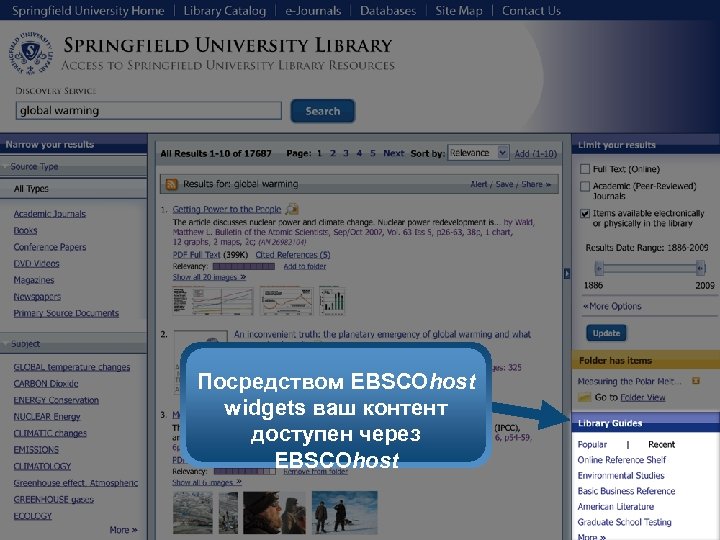The height and width of the screenshot is (540, 720).
Task: Click Add (1-10) results link
Action: point(535,154)
